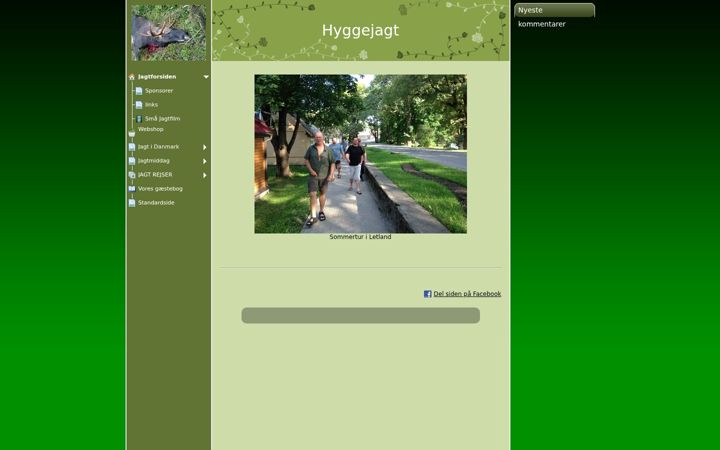Viewport: 720px width, 450px height.
Task: Open Vores gæstebog guestbook page
Action: pos(160,189)
